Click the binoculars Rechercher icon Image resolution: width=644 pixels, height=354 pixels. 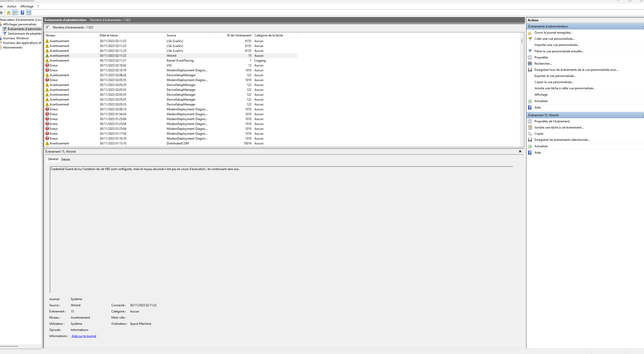point(530,64)
